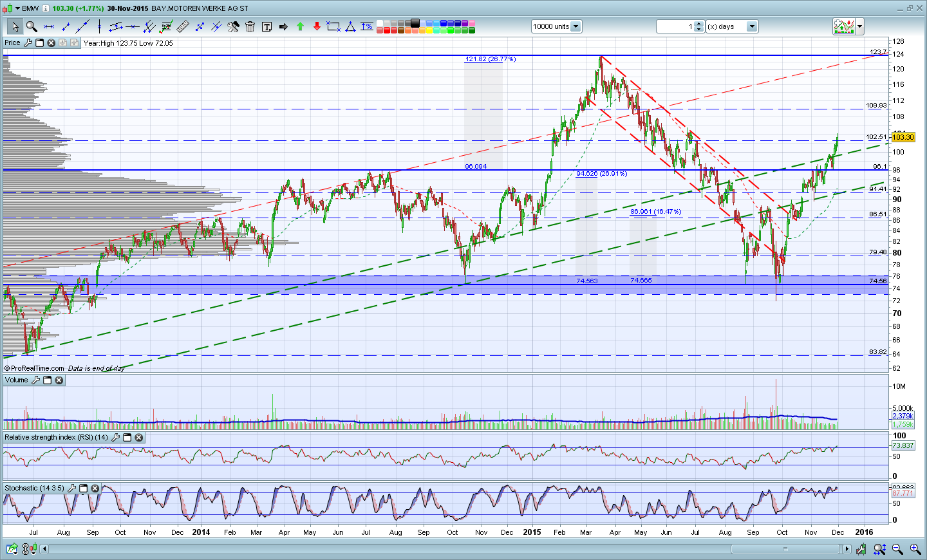
Task: Click the magnifier with arrows at bottom right
Action: pos(879,549)
